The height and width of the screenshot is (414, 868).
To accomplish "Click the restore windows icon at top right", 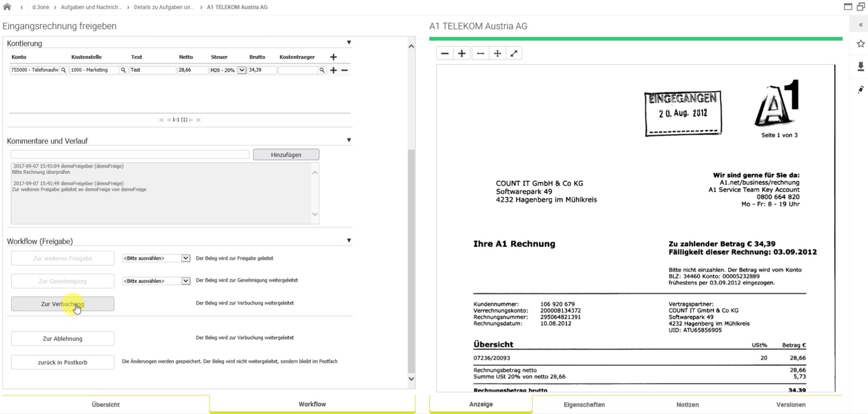I will pyautogui.click(x=861, y=7).
